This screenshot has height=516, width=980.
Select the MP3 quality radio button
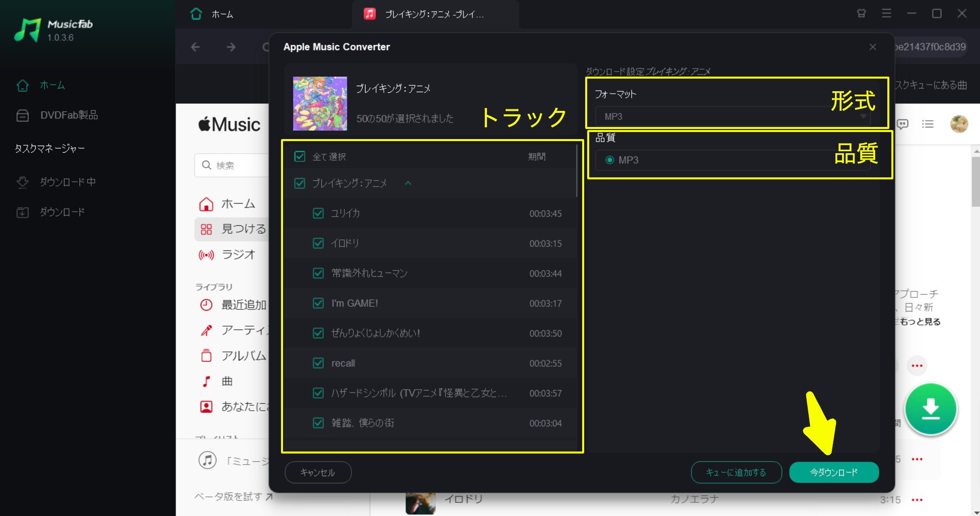[610, 160]
